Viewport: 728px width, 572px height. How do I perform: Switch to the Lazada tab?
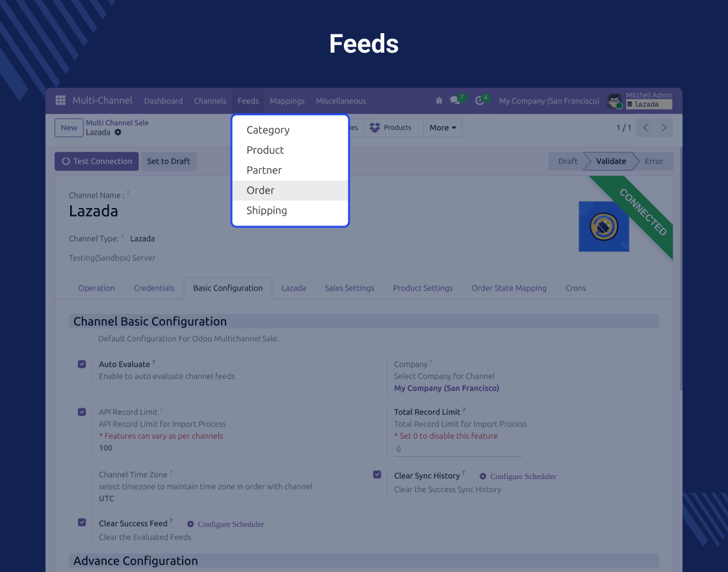(293, 288)
